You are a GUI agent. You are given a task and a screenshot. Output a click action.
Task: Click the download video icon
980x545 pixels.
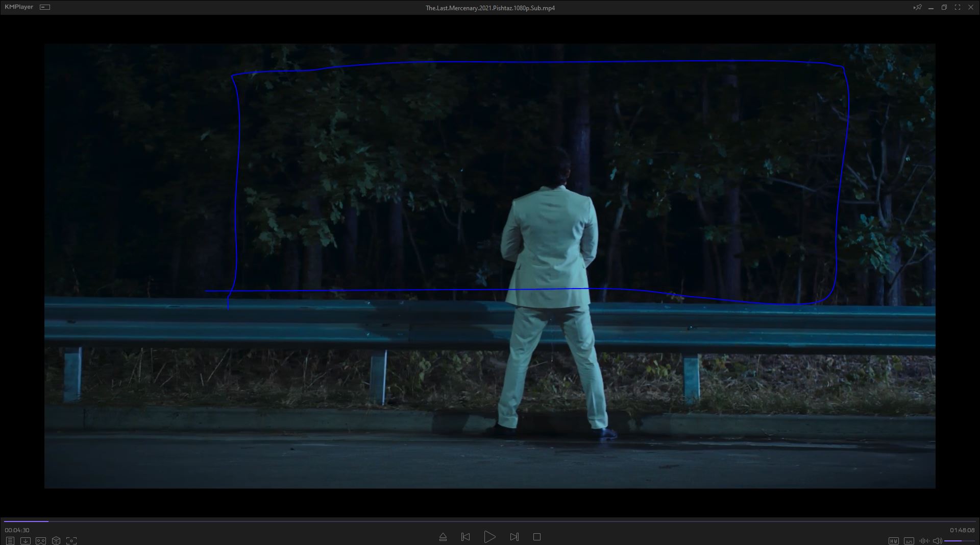[25, 540]
